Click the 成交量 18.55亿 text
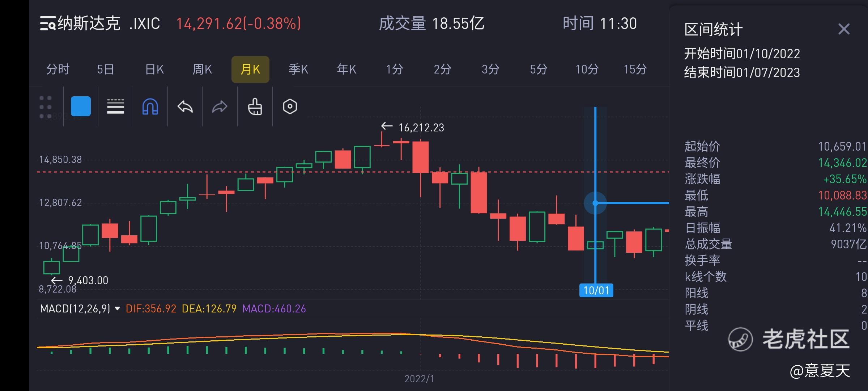Screen dimensions: 868x391 [x=431, y=24]
